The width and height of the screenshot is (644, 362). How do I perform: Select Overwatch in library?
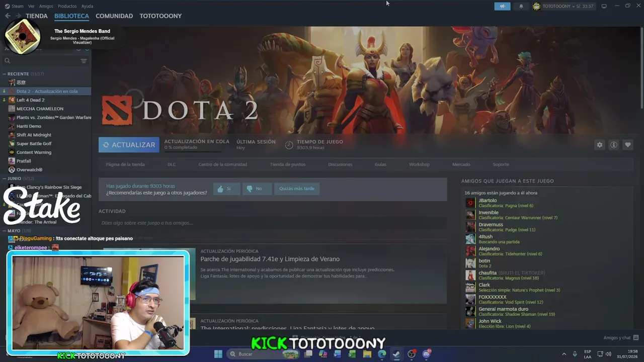point(47,170)
